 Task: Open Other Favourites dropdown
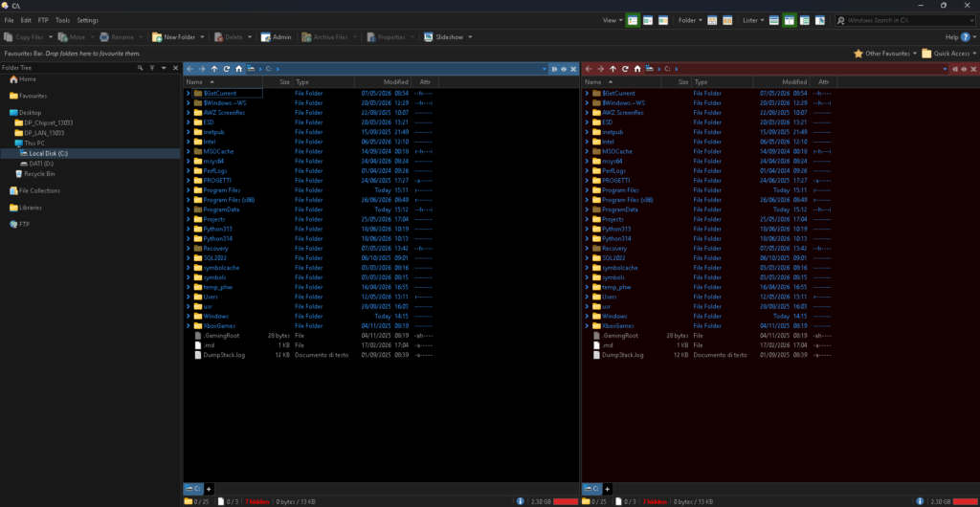[x=885, y=54]
